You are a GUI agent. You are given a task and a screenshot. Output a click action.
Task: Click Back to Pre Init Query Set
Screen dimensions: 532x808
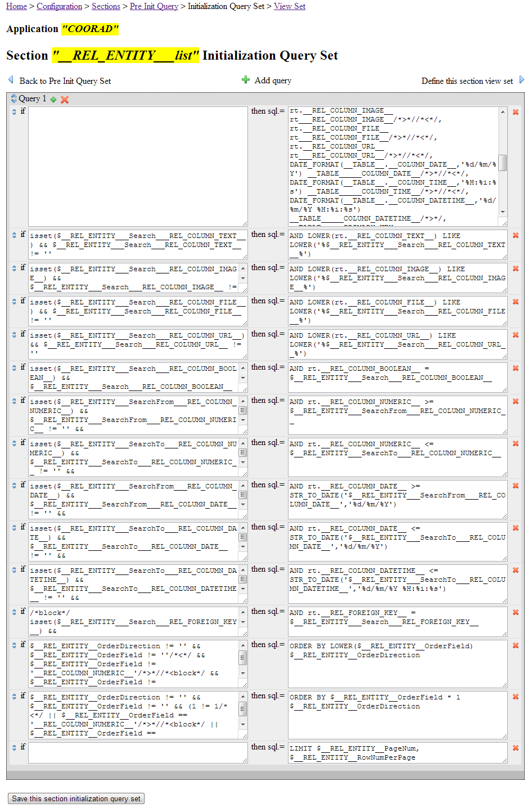(x=65, y=80)
